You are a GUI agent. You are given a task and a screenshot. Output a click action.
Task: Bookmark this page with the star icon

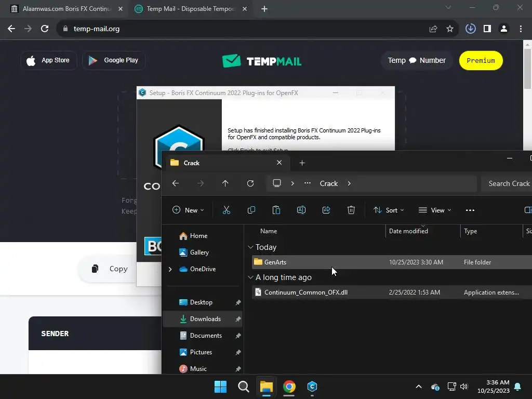(450, 29)
